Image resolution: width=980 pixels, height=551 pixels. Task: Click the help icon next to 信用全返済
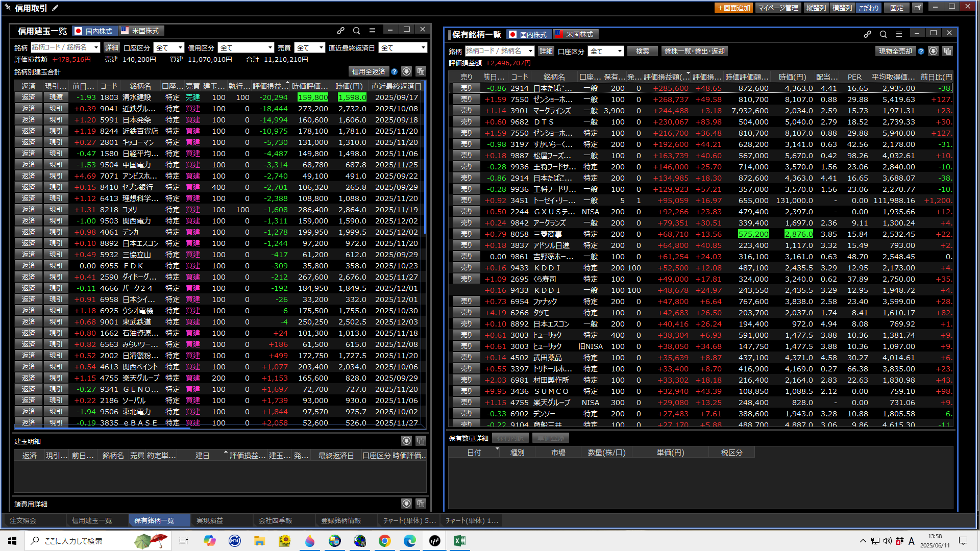pos(394,71)
